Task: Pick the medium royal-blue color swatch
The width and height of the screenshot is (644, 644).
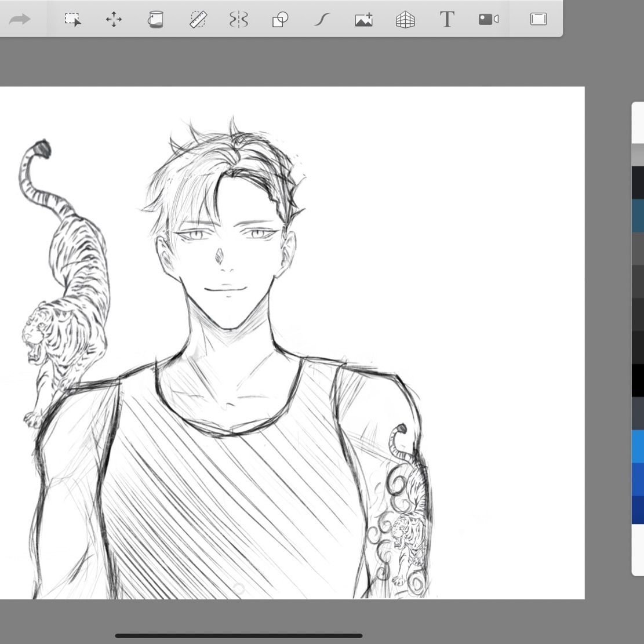Action: pos(638,479)
